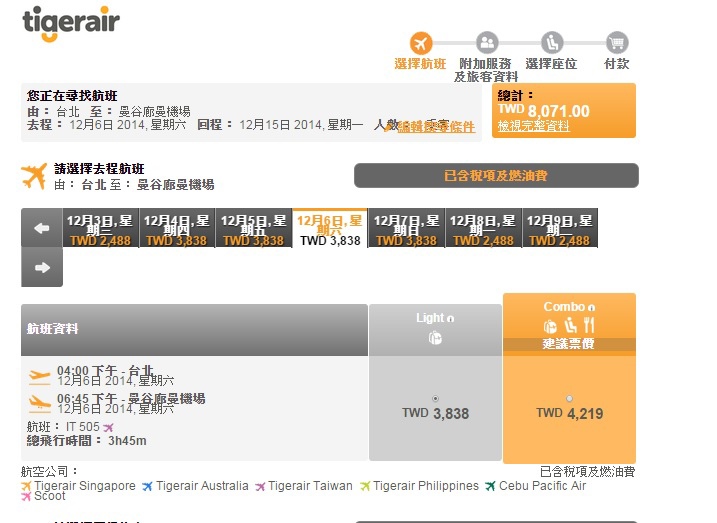The height and width of the screenshot is (523, 717).
Task: Choose the December 9 date tab
Action: click(x=560, y=228)
